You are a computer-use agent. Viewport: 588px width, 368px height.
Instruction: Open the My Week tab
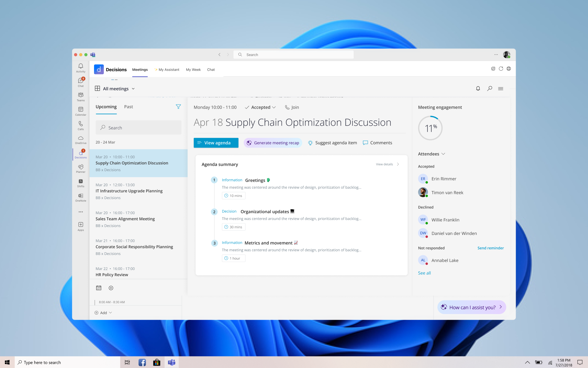pos(193,70)
